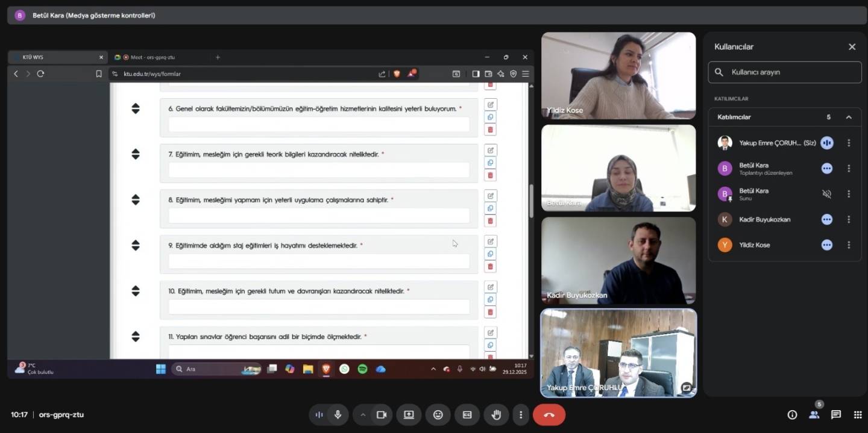The image size is (868, 433).
Task: Click the Kullanıcı arayın search field
Action: pyautogui.click(x=790, y=72)
